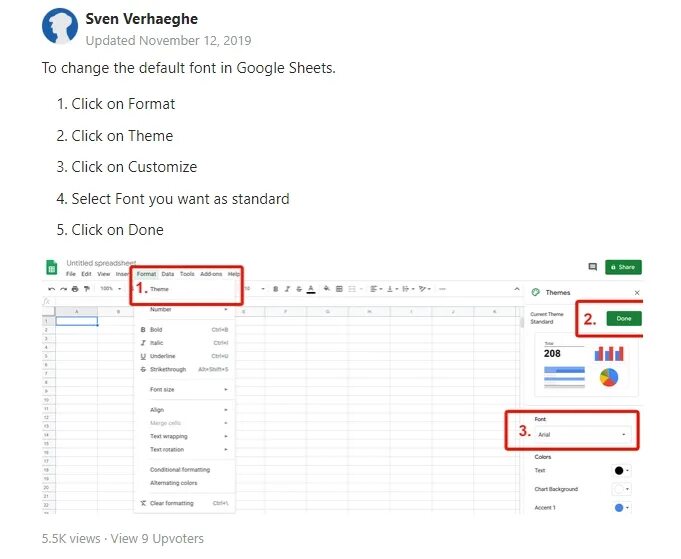
Task: Open the Vertical align toolbar dropdown
Action: pos(392,289)
